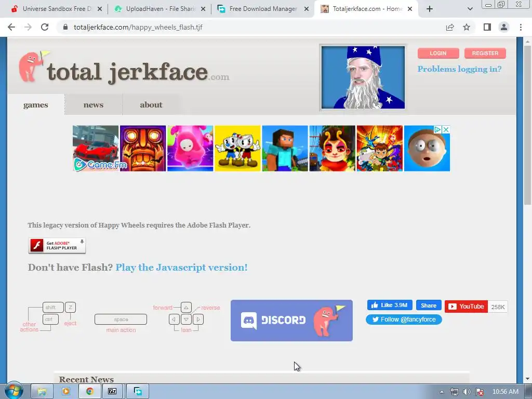Close the UploadHaven tab
The image size is (532, 399).
203,9
